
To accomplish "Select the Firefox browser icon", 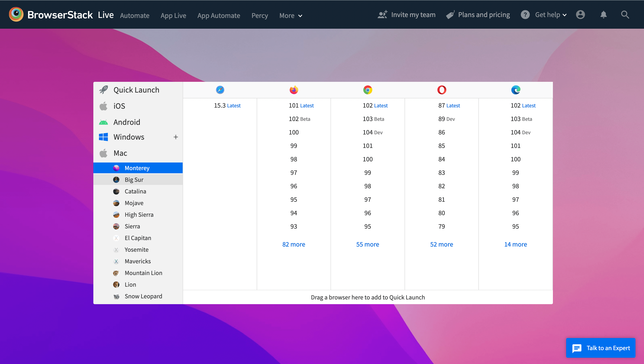I will (x=293, y=90).
